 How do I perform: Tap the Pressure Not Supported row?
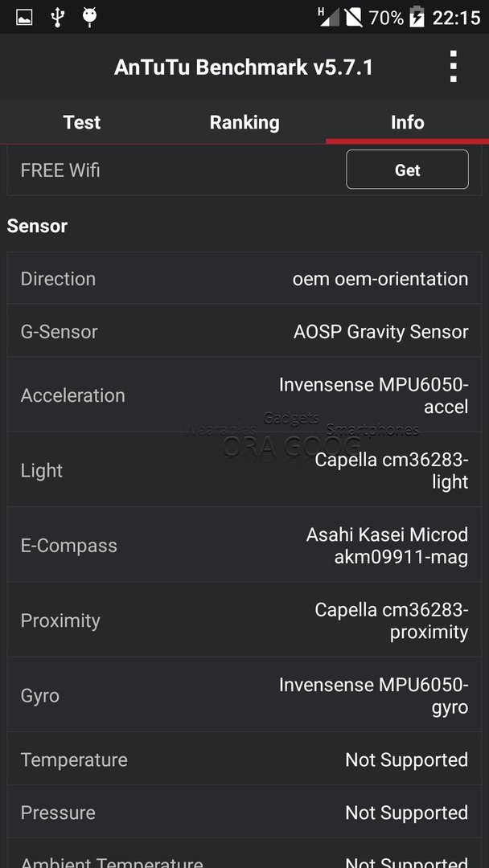coord(244,812)
